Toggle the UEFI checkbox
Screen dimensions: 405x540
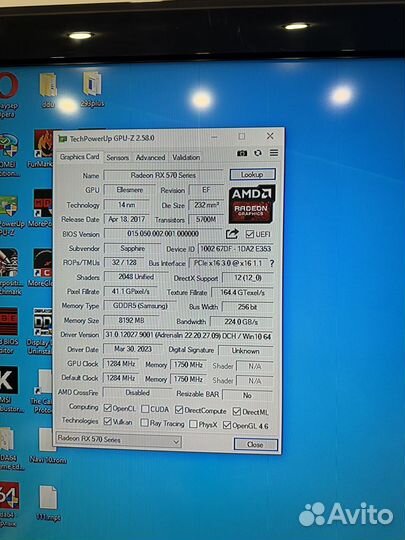coord(250,234)
